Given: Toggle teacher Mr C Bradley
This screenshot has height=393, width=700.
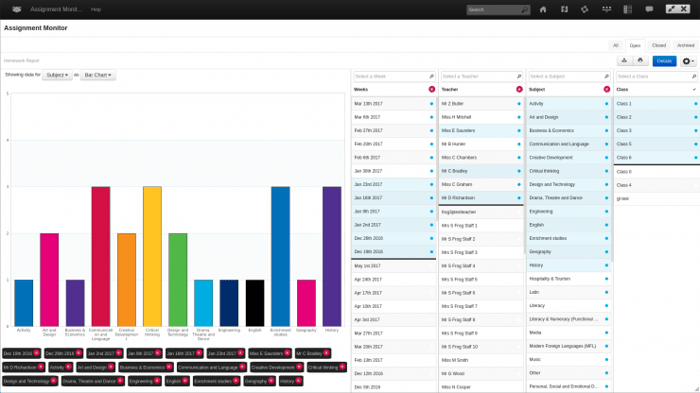Looking at the screenshot, I should click(481, 171).
